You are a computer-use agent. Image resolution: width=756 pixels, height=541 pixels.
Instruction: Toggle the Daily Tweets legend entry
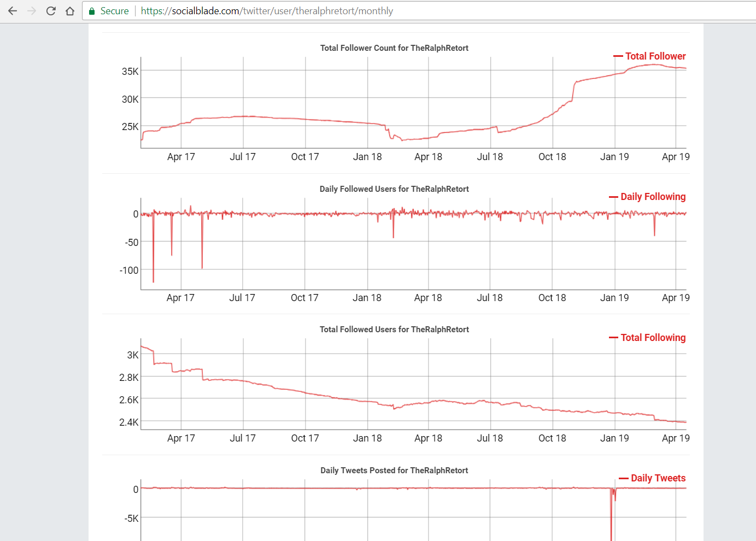tap(652, 478)
